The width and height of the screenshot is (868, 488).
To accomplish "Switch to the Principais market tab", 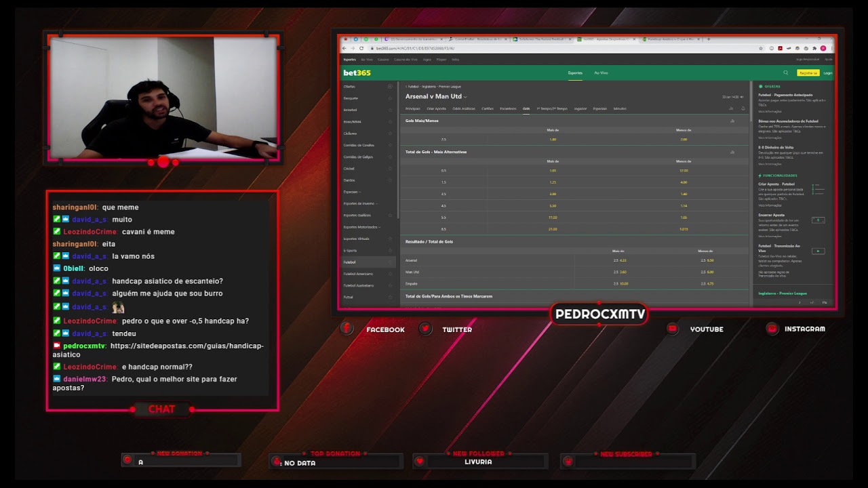I will [x=413, y=108].
